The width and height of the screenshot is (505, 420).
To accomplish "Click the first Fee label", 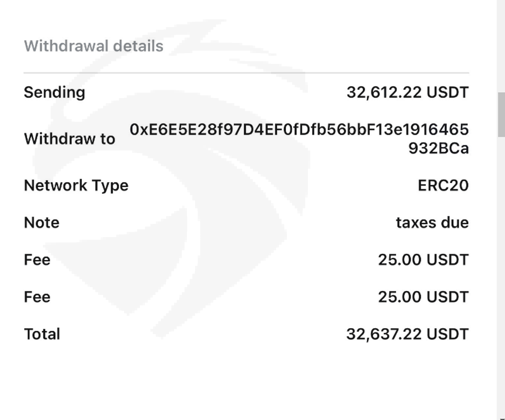I will [37, 260].
